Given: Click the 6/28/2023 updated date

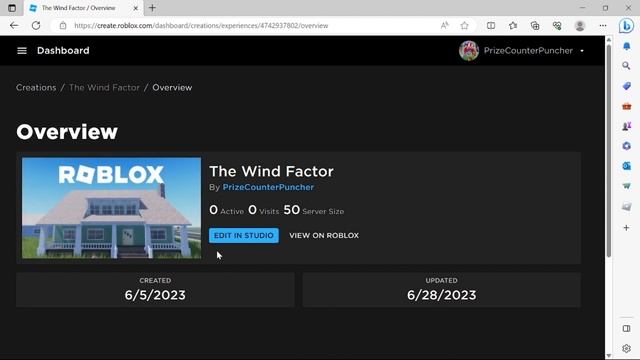Looking at the screenshot, I should pos(442,295).
